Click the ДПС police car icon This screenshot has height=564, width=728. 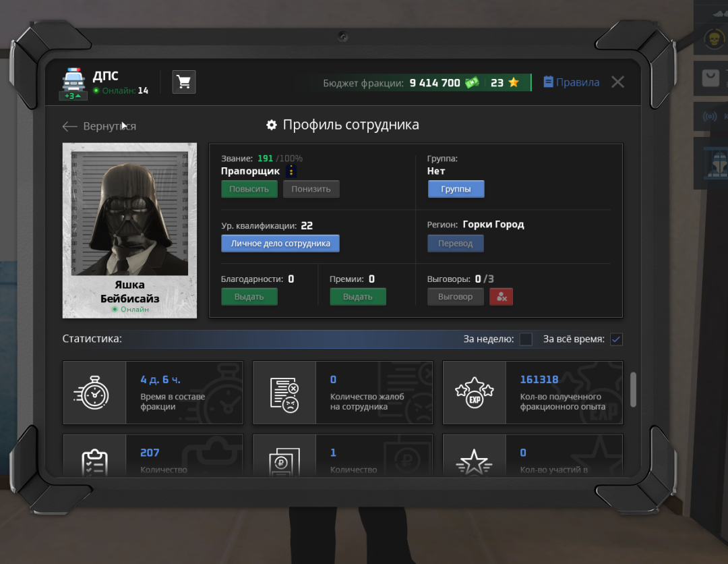click(73, 80)
